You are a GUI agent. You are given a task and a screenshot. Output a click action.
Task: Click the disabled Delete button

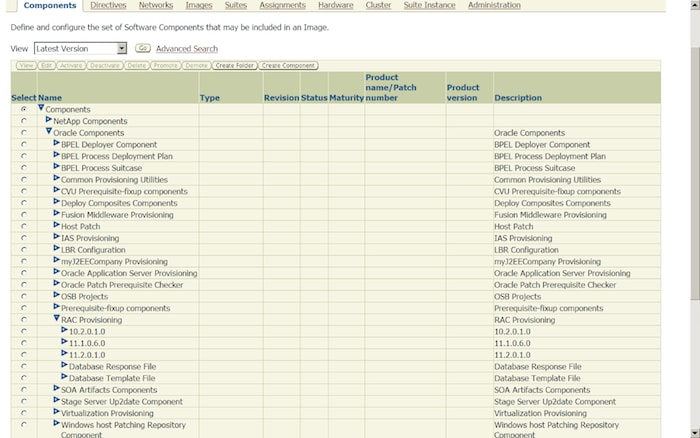137,66
